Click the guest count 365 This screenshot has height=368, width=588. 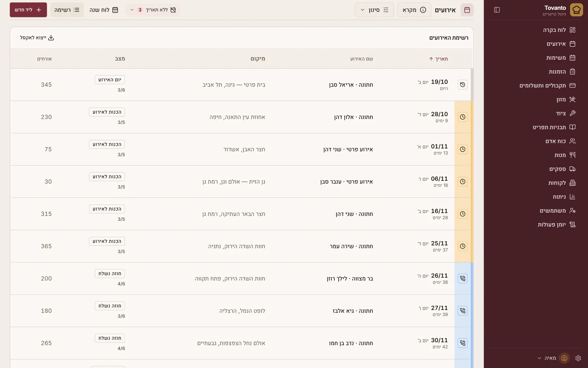coord(46,246)
